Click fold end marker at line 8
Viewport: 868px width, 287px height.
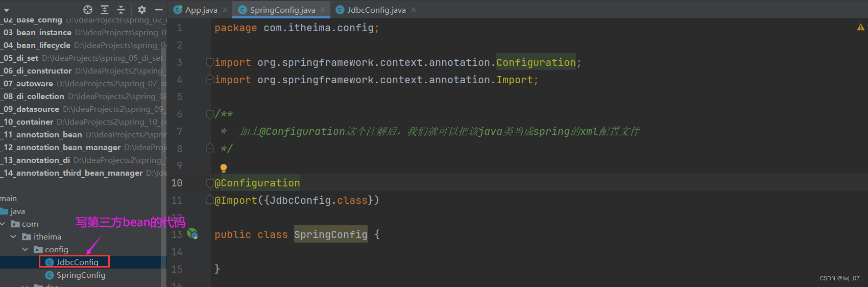coord(210,148)
